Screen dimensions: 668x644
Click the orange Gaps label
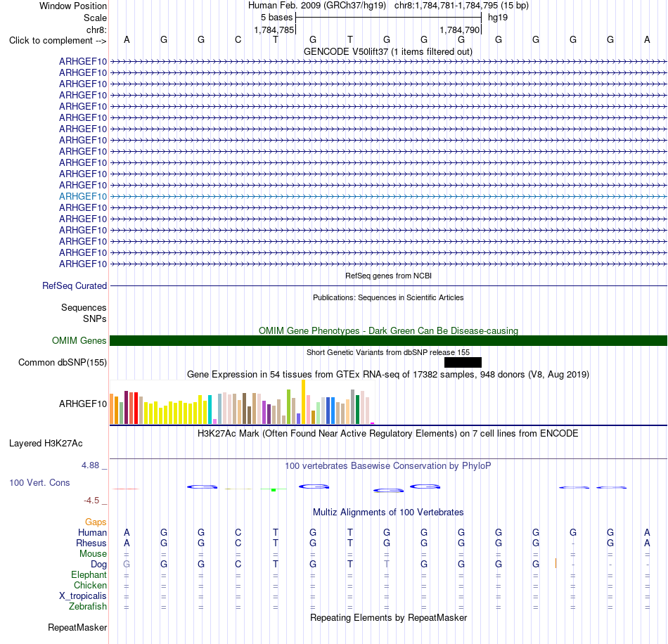[96, 522]
